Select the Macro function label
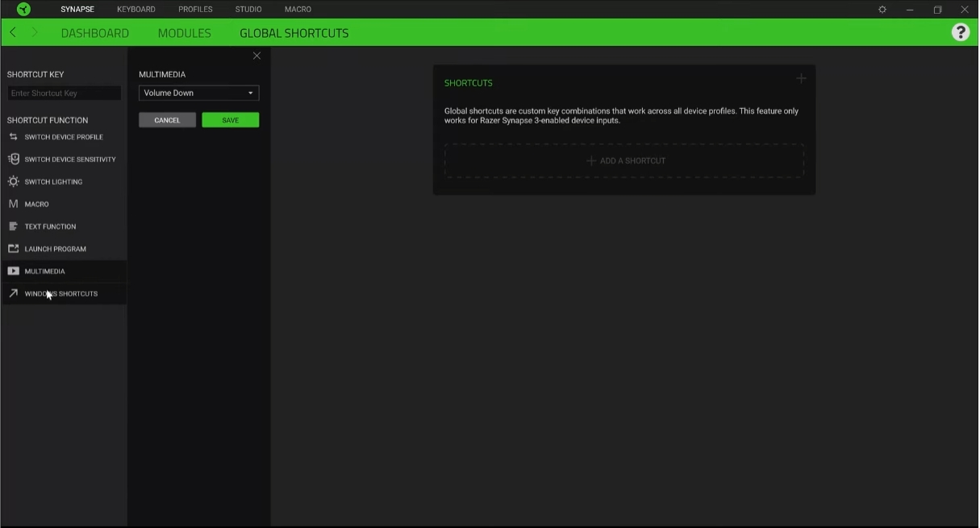Image resolution: width=980 pixels, height=528 pixels. pos(37,205)
